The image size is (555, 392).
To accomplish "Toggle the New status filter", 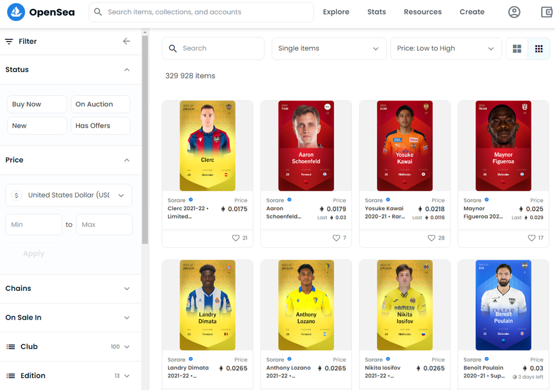I will [x=37, y=126].
